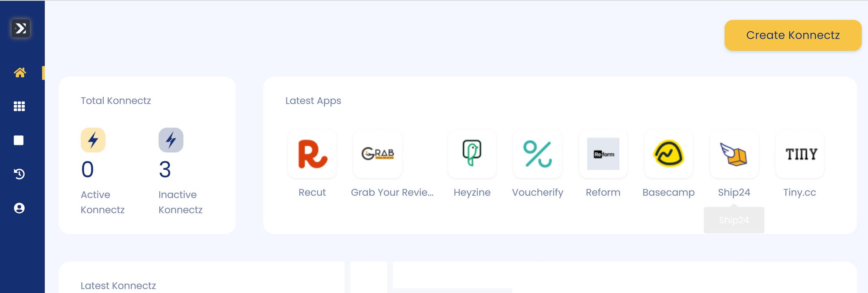Open the history sidebar icon

19,174
